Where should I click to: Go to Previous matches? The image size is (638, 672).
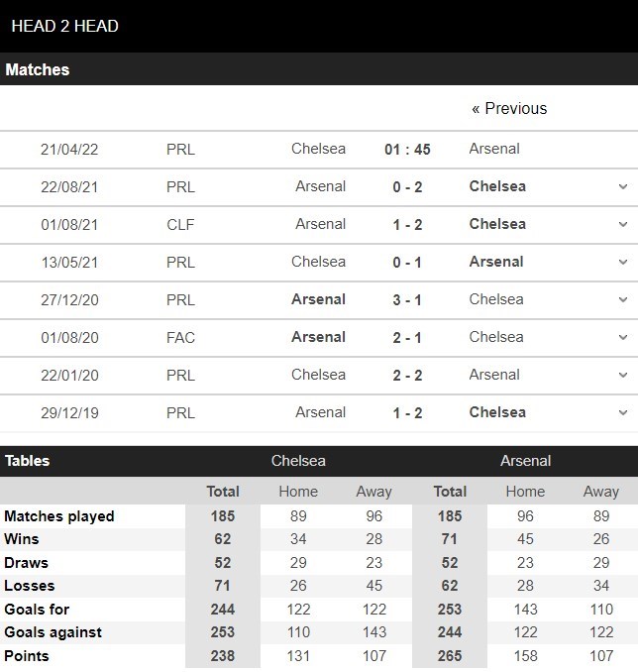[x=509, y=108]
